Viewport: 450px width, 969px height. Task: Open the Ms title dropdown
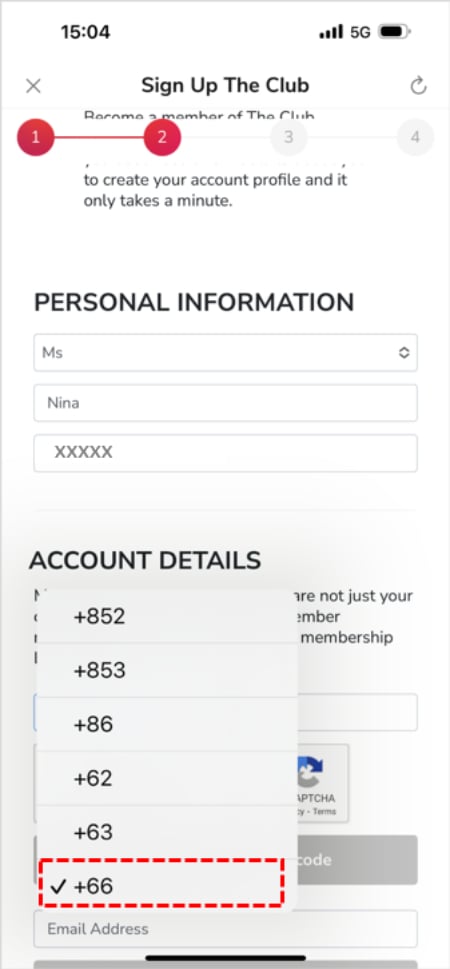[226, 353]
